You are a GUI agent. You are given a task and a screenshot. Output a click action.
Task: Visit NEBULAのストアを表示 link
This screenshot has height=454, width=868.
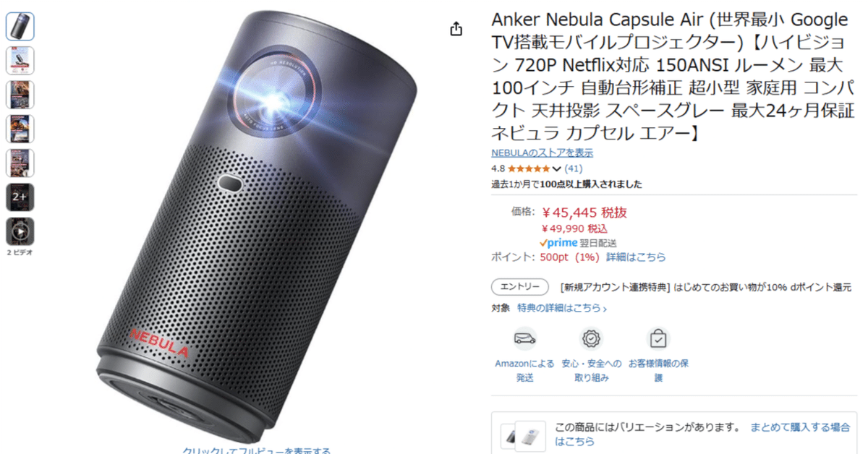[x=542, y=153]
